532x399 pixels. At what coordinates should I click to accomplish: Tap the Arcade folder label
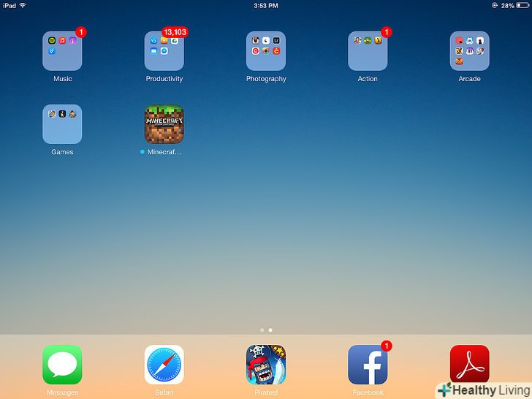click(470, 79)
